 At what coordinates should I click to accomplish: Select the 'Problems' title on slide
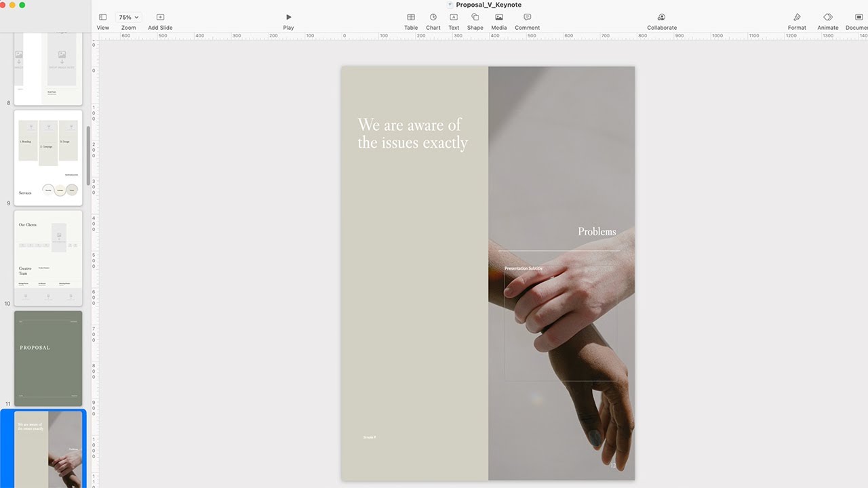597,232
